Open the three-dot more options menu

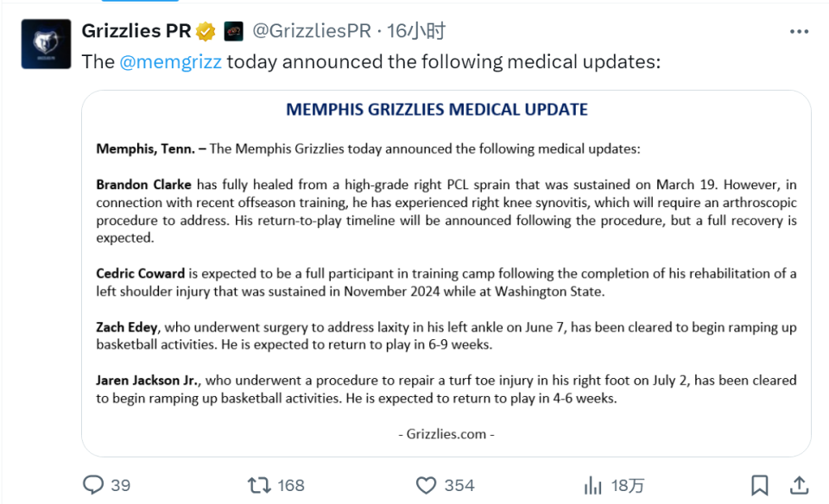[x=799, y=32]
